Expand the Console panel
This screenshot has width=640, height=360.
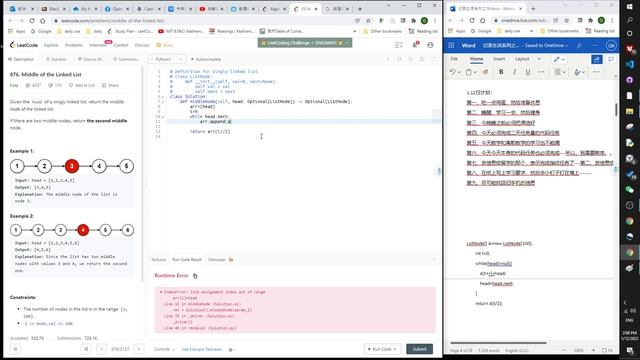tap(164, 349)
